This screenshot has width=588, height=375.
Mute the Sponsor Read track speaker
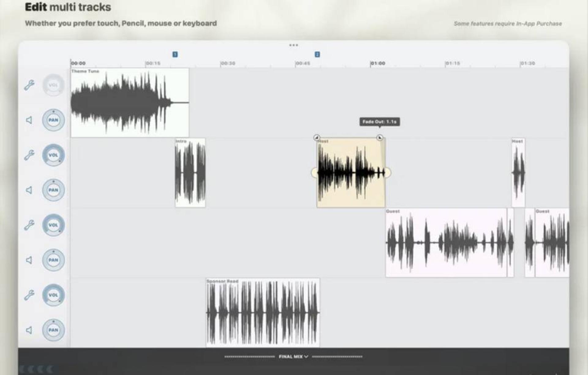pos(29,330)
